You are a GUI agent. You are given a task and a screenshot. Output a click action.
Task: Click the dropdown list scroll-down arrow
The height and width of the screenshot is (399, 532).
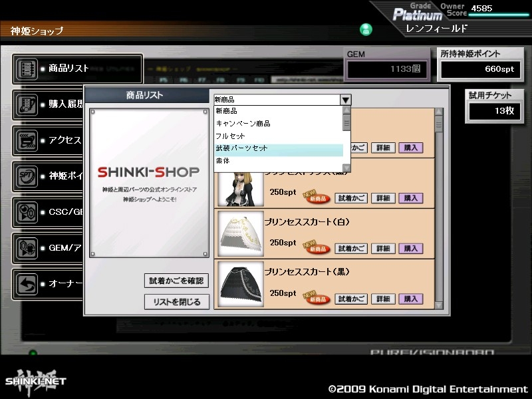[346, 168]
